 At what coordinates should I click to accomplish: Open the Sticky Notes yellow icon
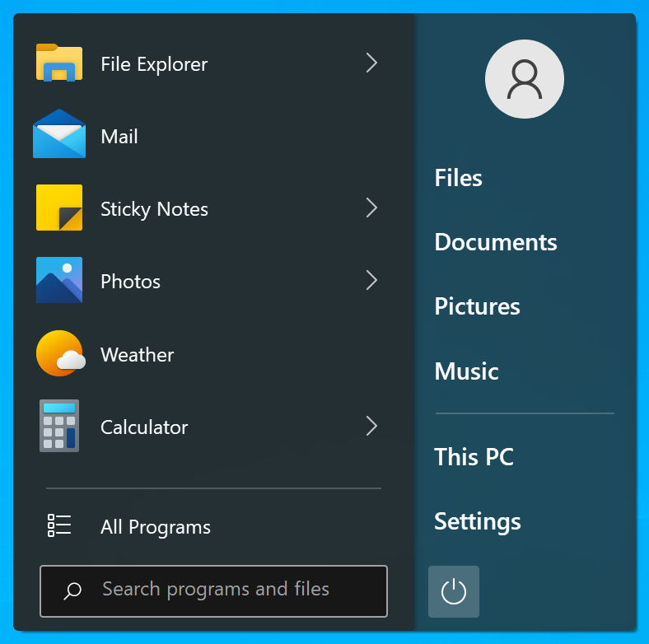(59, 208)
